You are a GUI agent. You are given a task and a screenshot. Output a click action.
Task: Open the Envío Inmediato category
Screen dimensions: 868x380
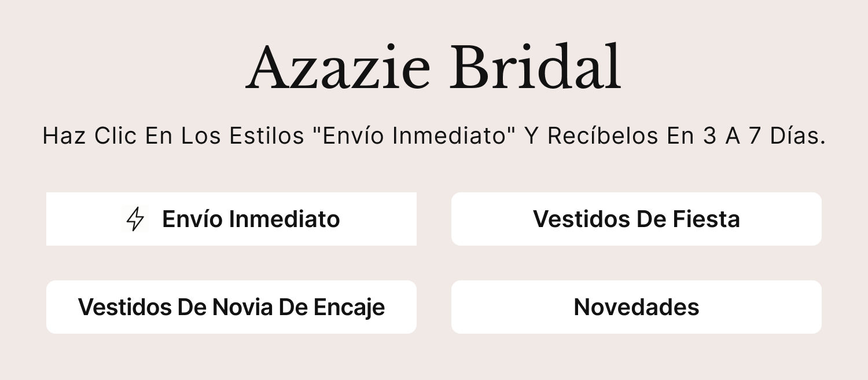231,219
